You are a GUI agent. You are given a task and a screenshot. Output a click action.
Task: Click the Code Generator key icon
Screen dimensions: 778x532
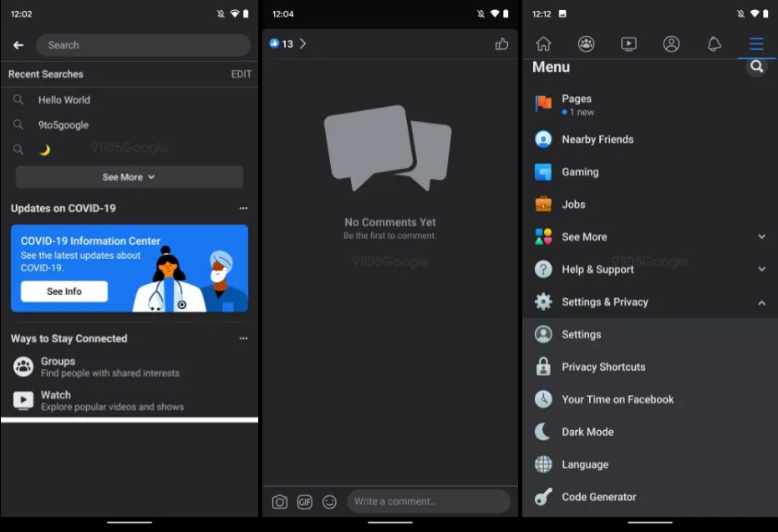tap(543, 497)
